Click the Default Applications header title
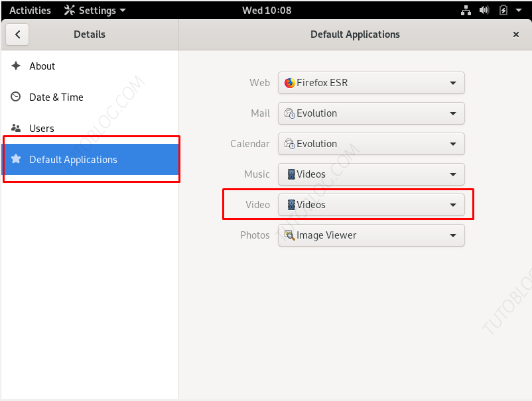 [x=356, y=34]
